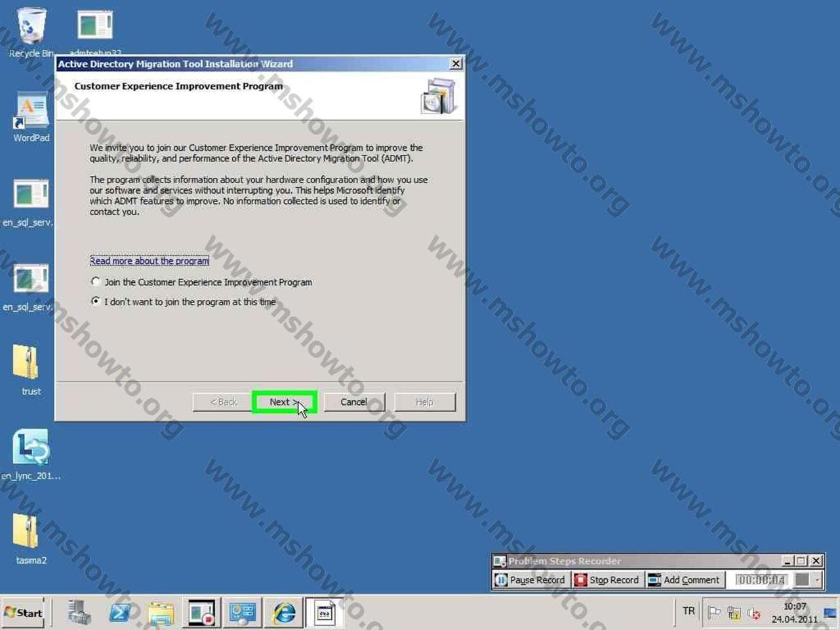Select the WordPad shortcut icon
The image size is (840, 630).
(31, 117)
